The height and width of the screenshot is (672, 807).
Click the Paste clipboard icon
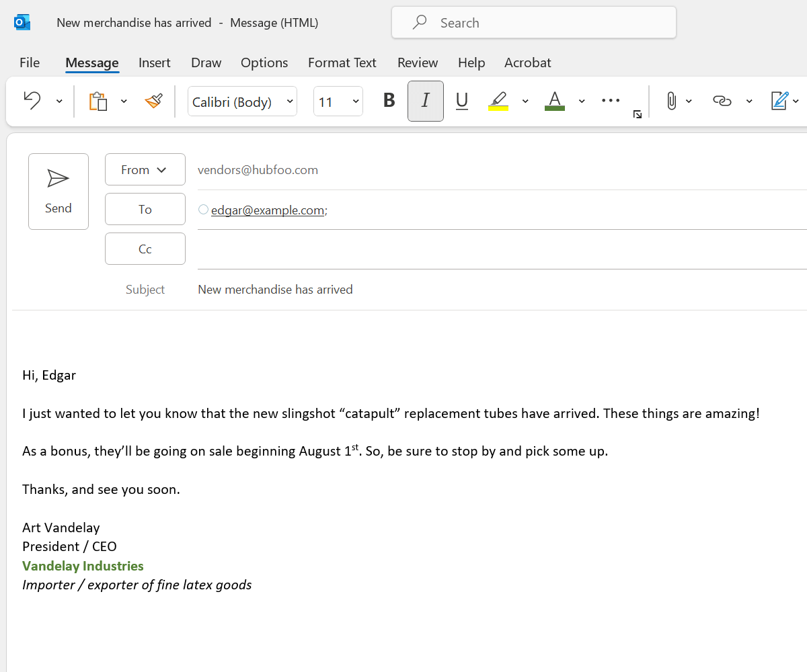point(98,101)
